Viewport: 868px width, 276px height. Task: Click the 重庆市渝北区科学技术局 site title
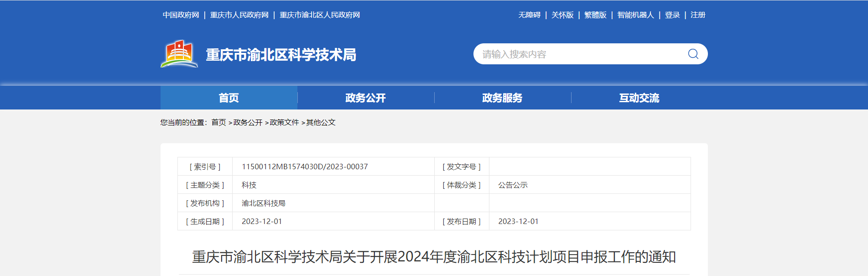(x=281, y=55)
